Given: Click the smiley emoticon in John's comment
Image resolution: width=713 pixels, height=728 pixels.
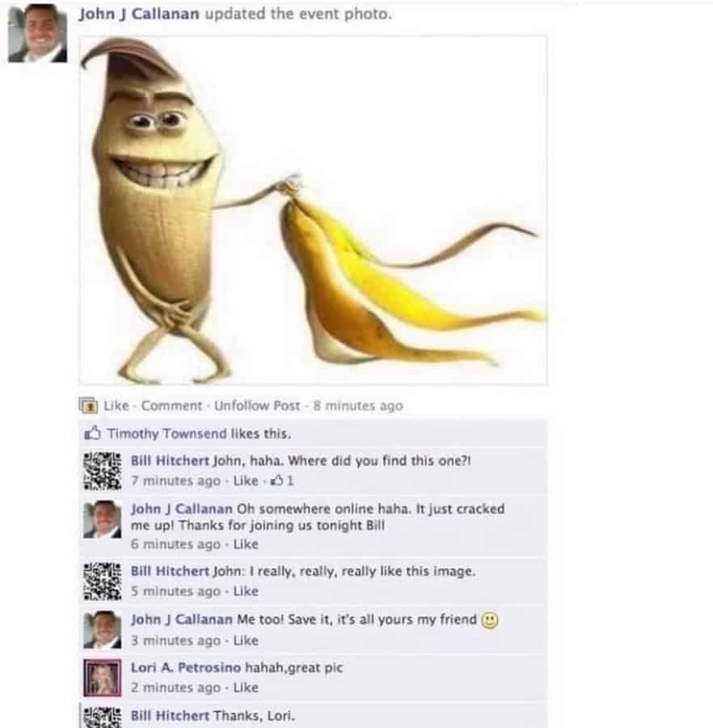Looking at the screenshot, I should point(489,620).
